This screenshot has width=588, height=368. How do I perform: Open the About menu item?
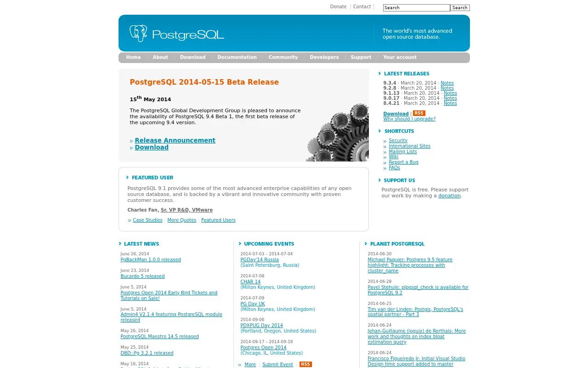[x=160, y=57]
